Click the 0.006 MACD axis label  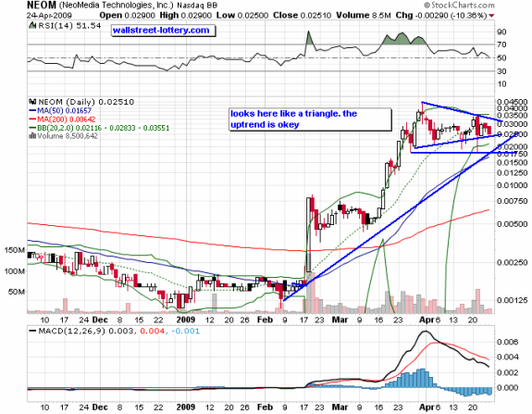507,342
